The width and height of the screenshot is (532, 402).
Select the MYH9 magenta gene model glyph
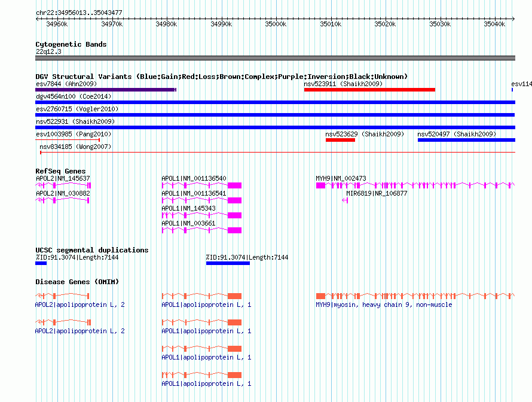point(415,185)
